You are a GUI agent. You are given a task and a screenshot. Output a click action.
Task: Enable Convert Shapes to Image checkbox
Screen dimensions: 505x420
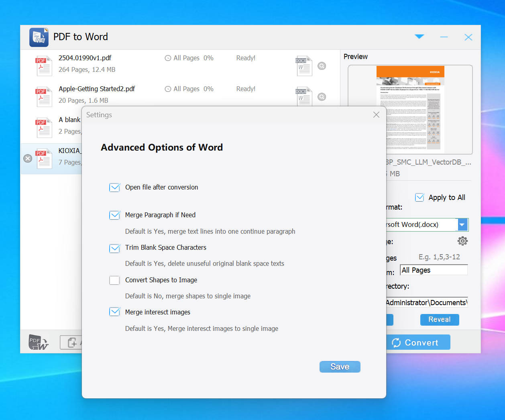[x=115, y=280]
